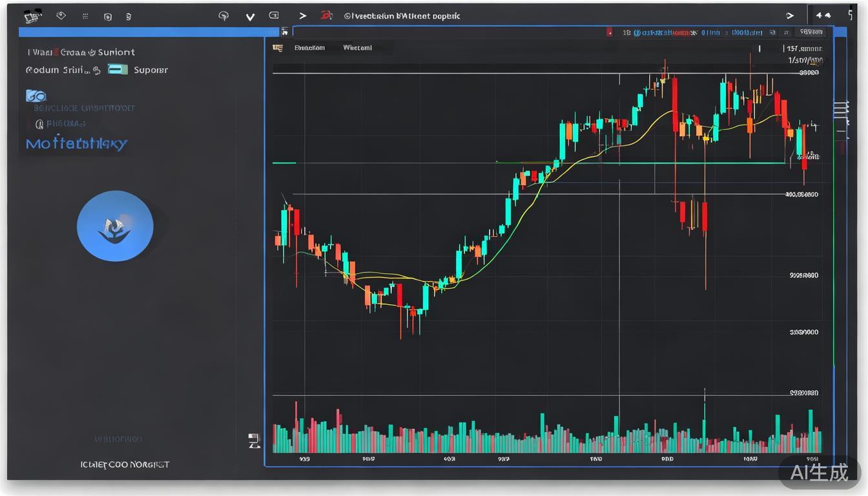Select the grid view icon in the toolbar
The width and height of the screenshot is (868, 496).
pyautogui.click(x=85, y=15)
